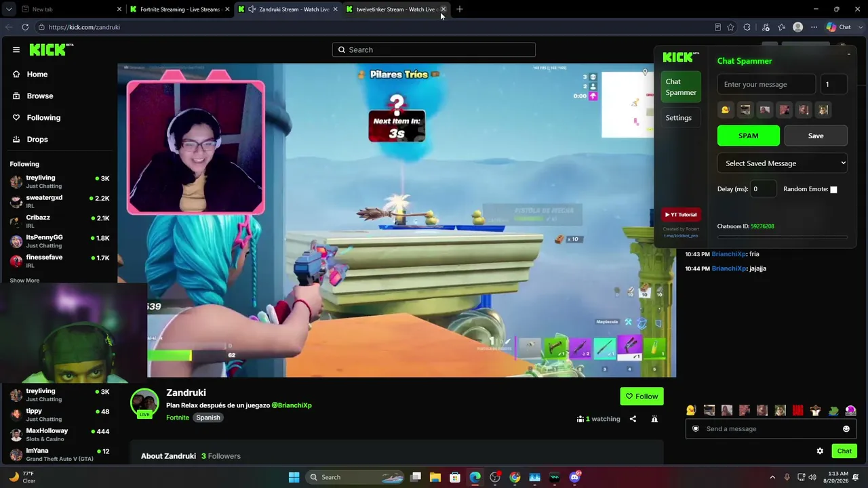Open the Kick sidebar hamburger menu

point(16,49)
